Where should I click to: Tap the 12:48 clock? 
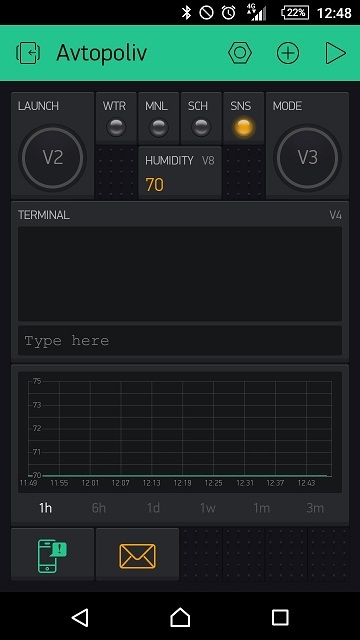tap(334, 13)
